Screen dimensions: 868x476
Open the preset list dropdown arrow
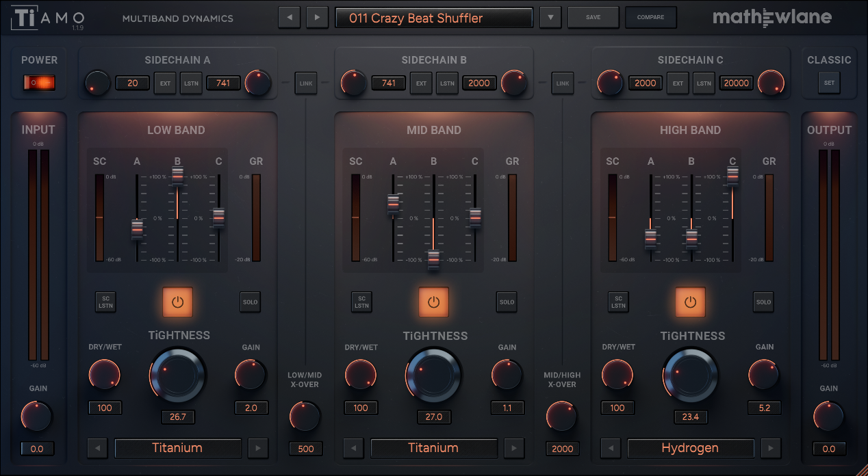coord(550,18)
